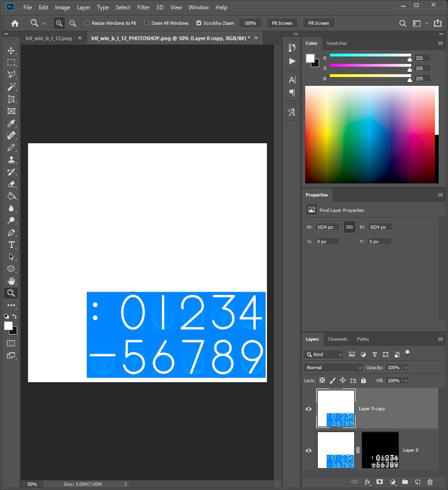Swap foreground and background colors
The width and height of the screenshot is (448, 490).
pyautogui.click(x=14, y=316)
